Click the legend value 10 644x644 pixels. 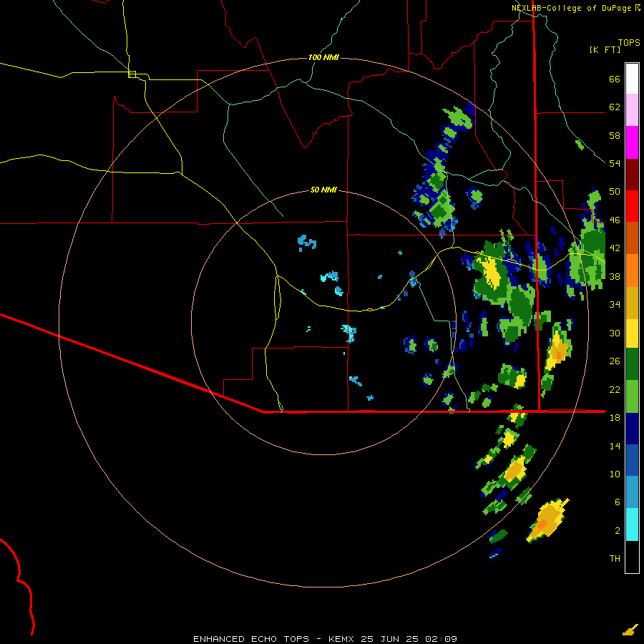[615, 474]
